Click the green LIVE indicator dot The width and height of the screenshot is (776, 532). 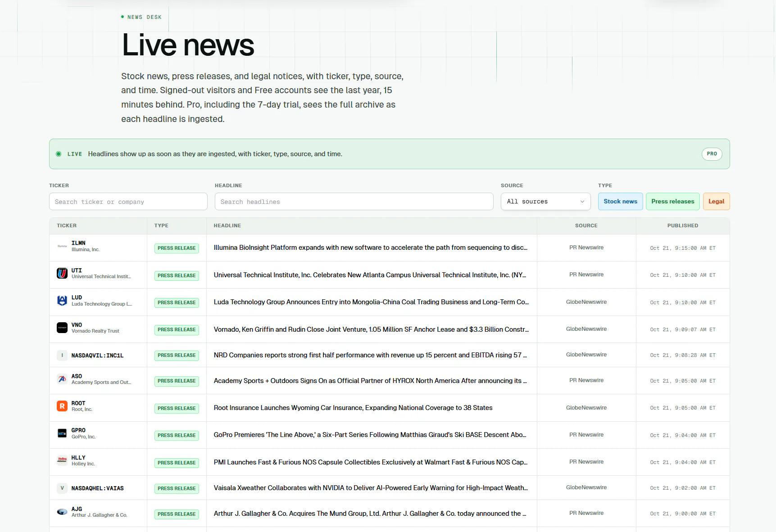(59, 154)
